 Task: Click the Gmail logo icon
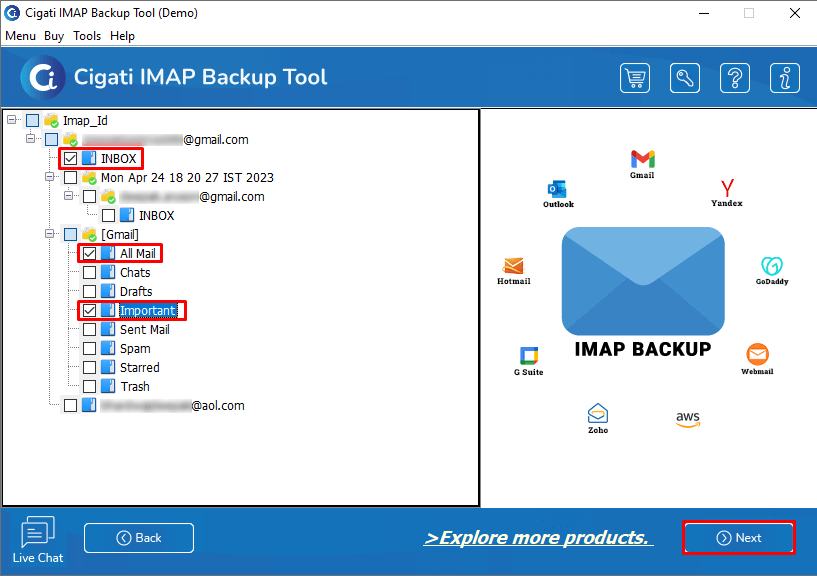(642, 159)
